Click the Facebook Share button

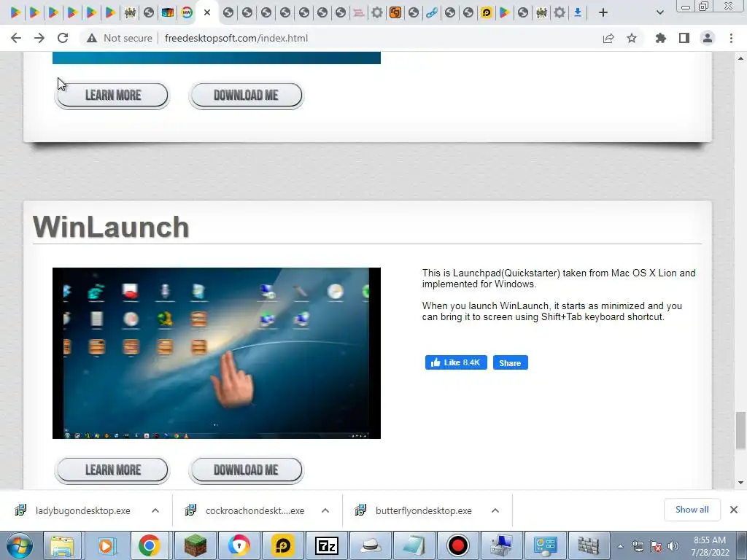click(510, 363)
